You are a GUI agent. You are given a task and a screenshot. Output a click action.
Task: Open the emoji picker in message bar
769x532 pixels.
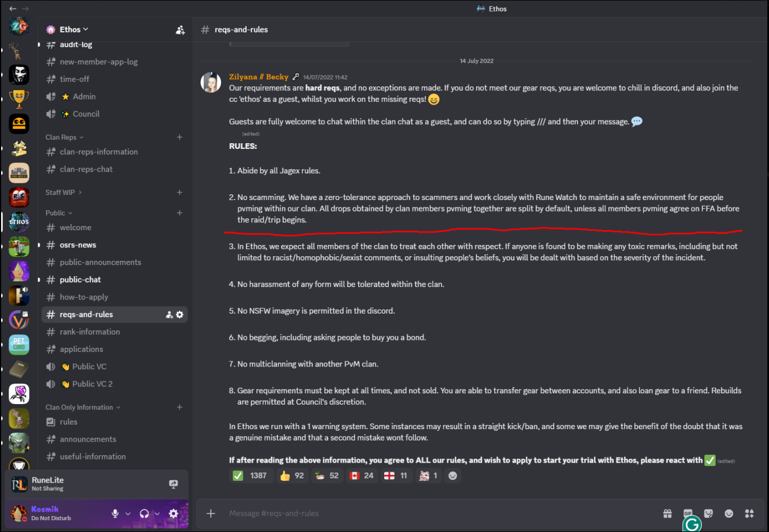pyautogui.click(x=729, y=513)
